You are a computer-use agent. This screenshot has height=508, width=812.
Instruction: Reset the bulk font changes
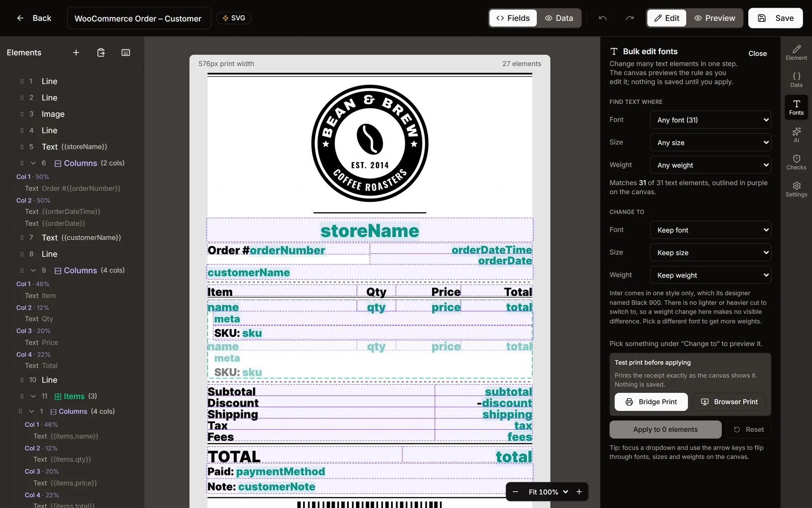click(748, 429)
